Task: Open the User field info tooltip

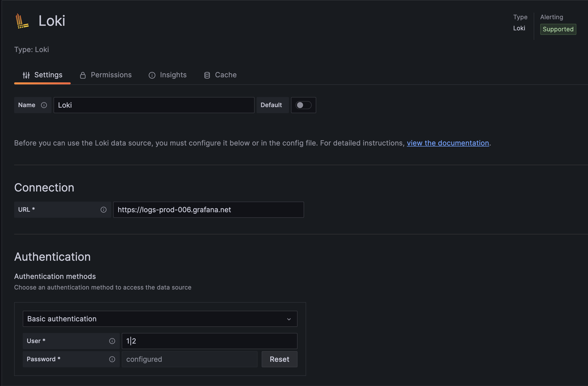Action: click(x=112, y=341)
